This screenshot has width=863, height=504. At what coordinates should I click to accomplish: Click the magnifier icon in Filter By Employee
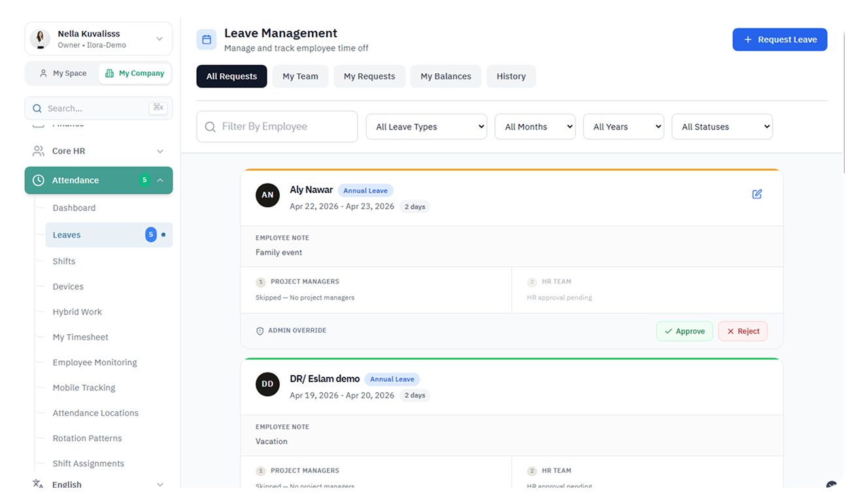(x=210, y=127)
